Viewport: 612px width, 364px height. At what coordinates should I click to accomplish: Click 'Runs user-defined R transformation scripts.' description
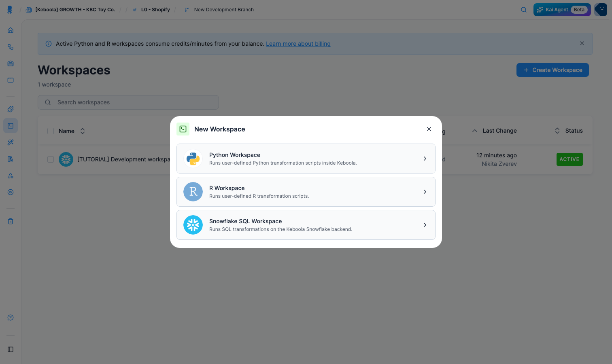pos(259,196)
